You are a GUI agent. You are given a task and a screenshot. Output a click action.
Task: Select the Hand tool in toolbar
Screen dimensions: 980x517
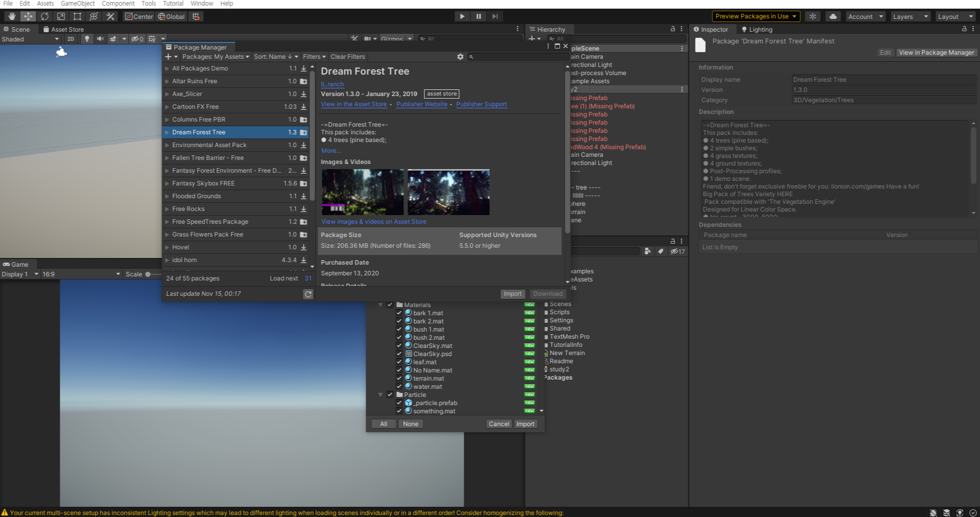coord(12,16)
